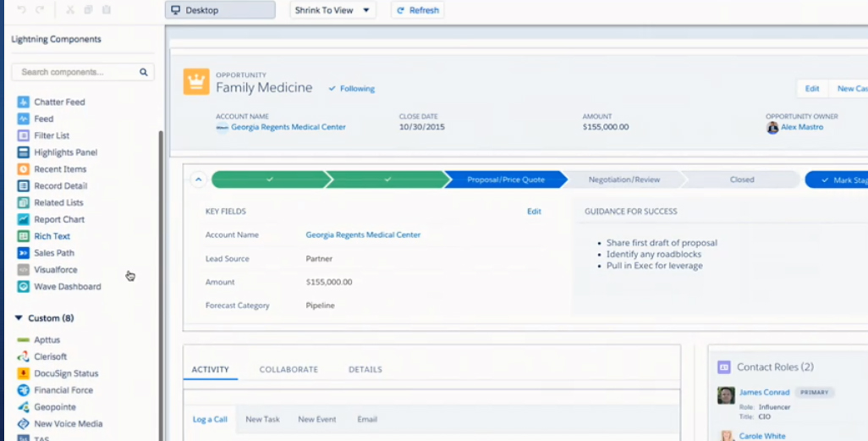Click Alex Mastro's owner avatar
The height and width of the screenshot is (441, 868).
click(x=772, y=128)
